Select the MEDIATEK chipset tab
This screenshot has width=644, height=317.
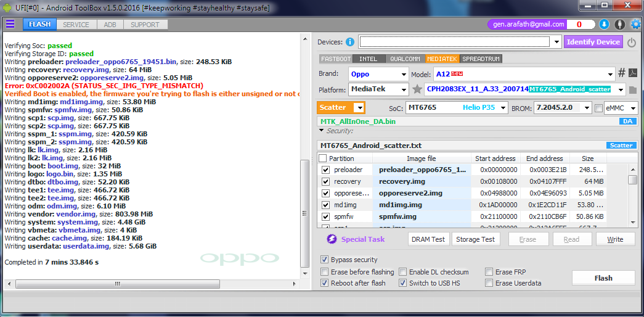click(442, 59)
